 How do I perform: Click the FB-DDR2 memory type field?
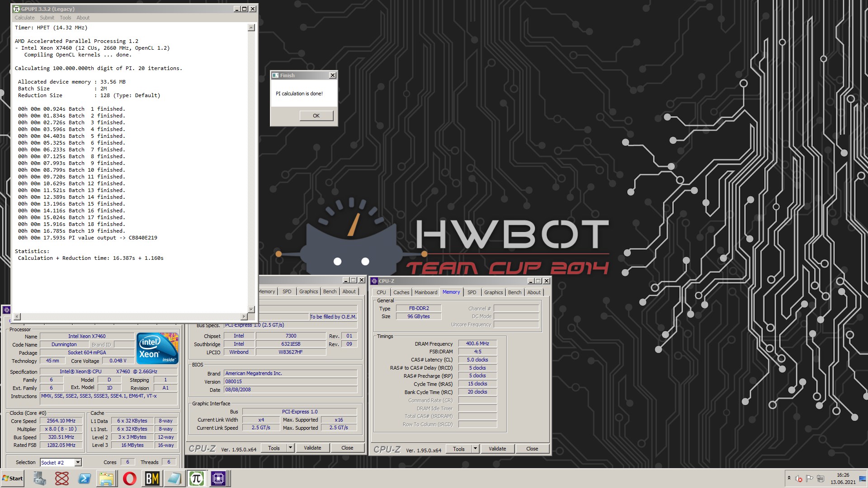coord(419,308)
